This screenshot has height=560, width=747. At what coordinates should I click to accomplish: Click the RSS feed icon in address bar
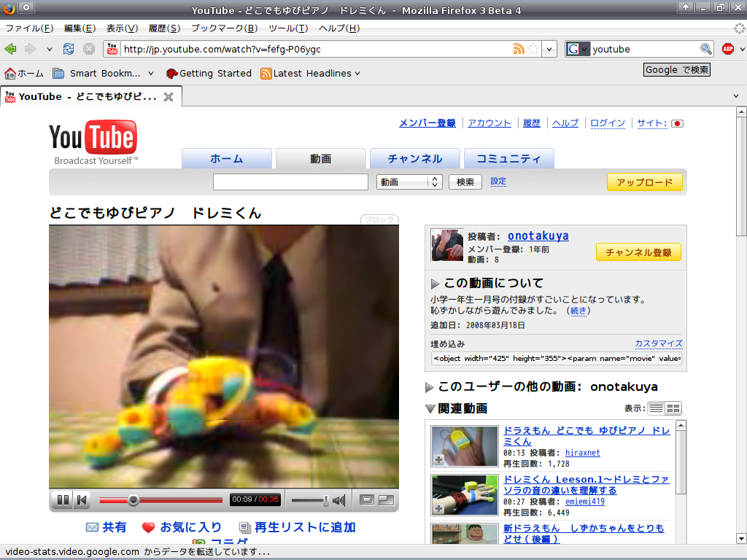pyautogui.click(x=519, y=49)
